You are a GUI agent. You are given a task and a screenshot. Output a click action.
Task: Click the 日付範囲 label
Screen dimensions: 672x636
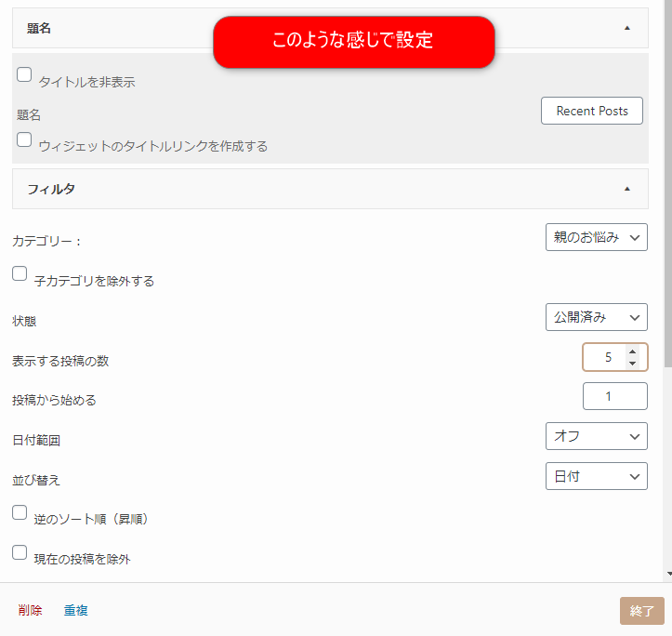(x=36, y=440)
